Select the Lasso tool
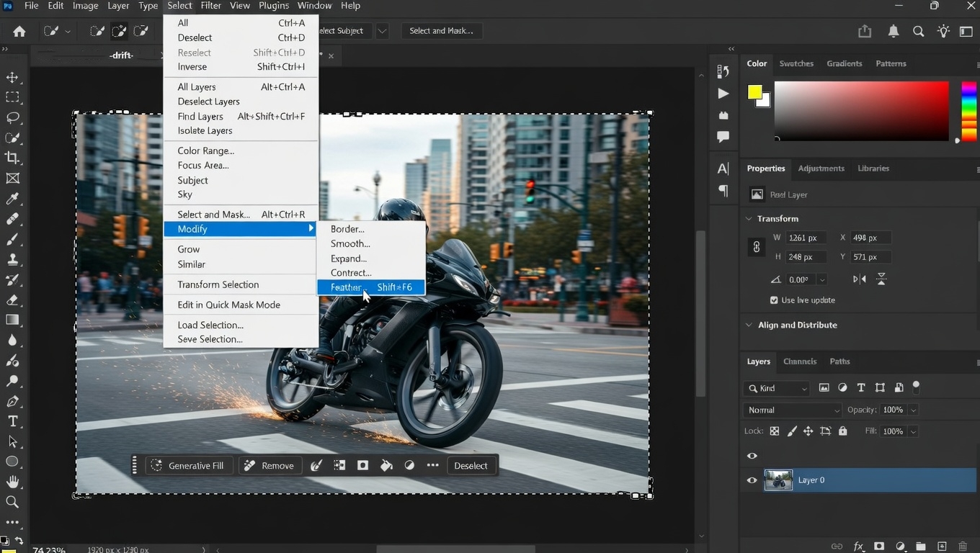980x553 pixels. [12, 118]
